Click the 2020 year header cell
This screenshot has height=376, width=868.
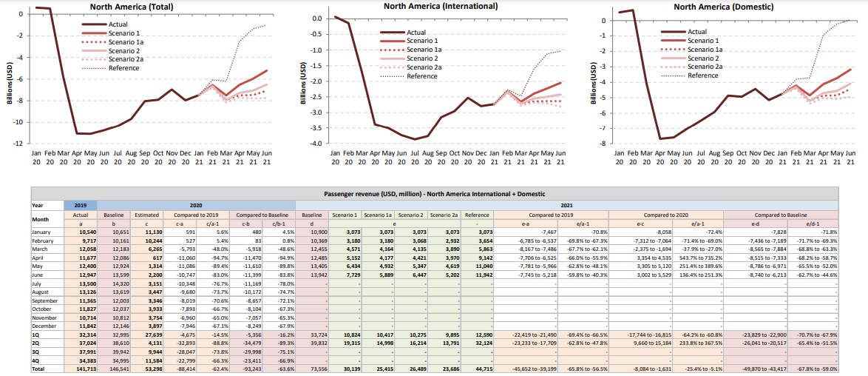(197, 204)
